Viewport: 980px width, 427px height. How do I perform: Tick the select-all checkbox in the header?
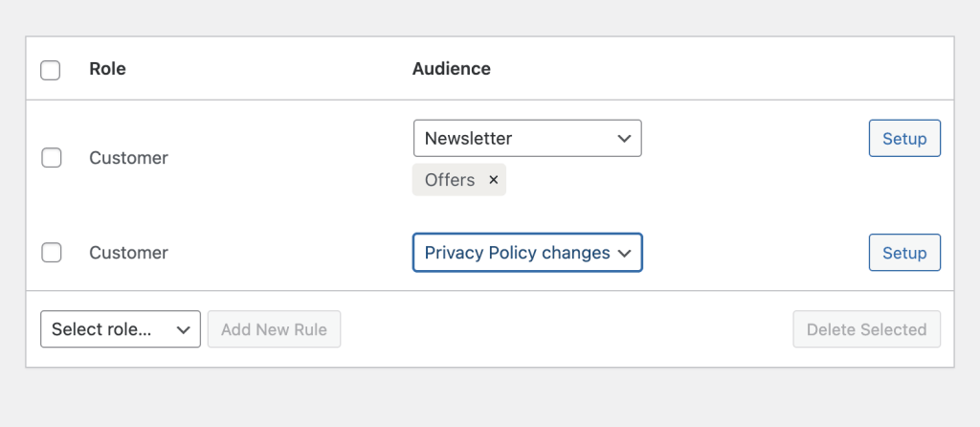click(51, 70)
